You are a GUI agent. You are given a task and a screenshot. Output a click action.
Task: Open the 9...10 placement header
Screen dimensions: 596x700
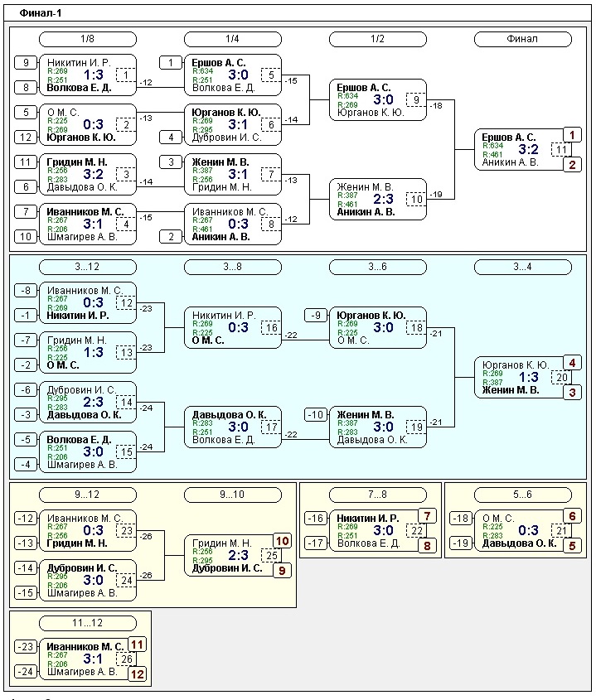tap(232, 495)
